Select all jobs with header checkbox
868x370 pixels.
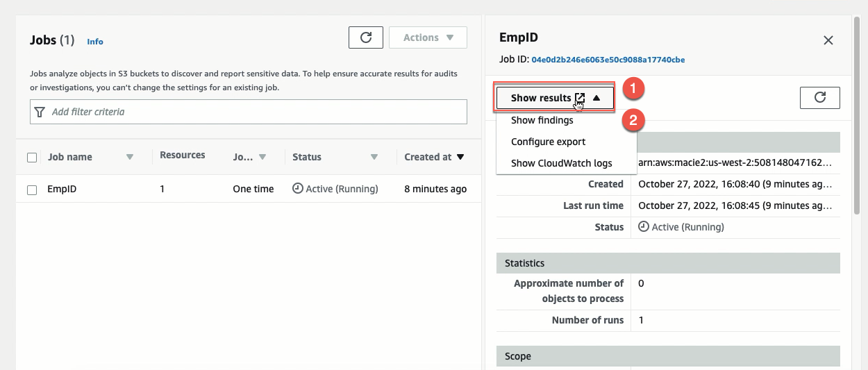tap(32, 158)
